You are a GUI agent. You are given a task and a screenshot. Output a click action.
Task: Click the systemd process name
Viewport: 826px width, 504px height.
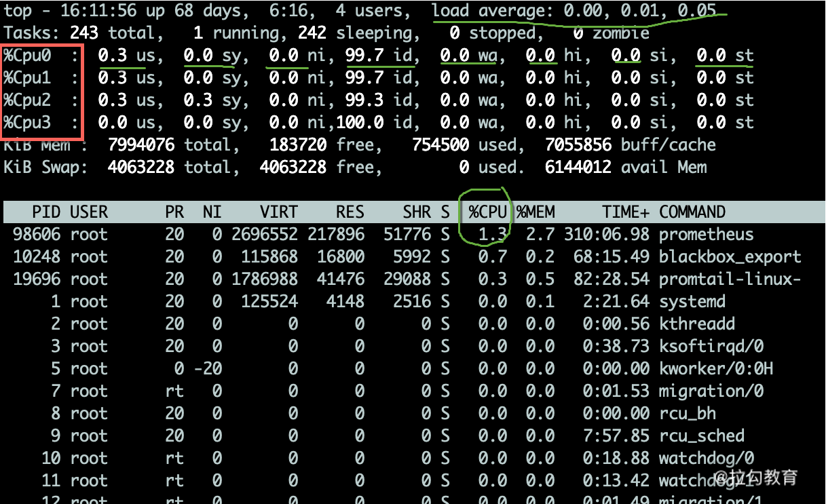click(x=692, y=302)
